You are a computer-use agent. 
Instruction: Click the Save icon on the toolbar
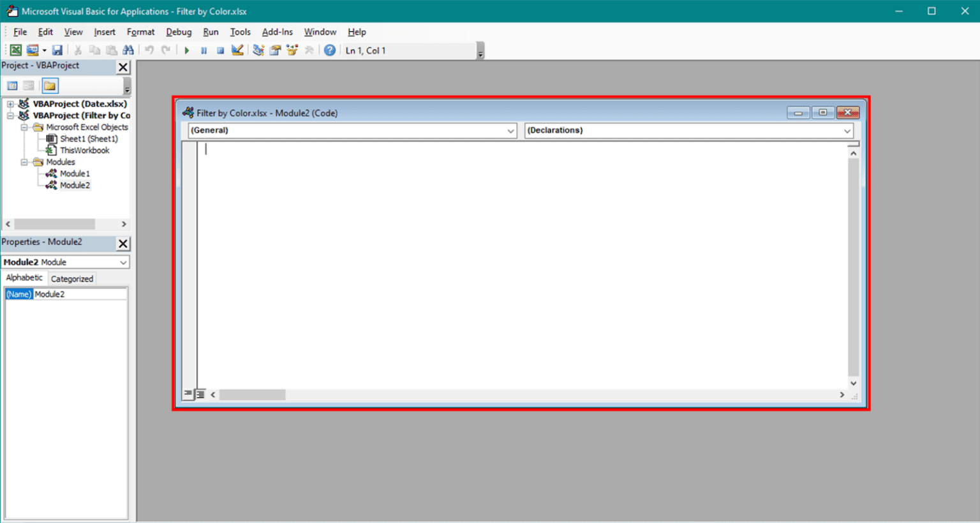tap(57, 50)
